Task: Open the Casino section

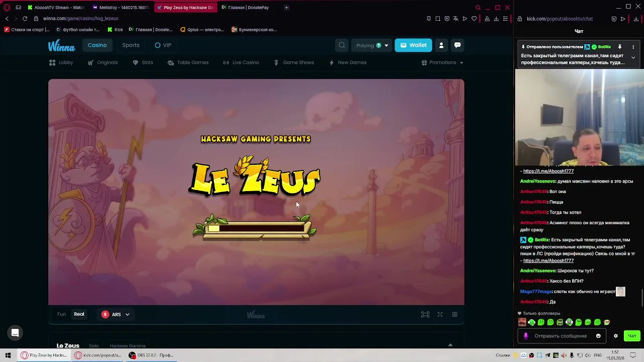Action: [x=97, y=45]
